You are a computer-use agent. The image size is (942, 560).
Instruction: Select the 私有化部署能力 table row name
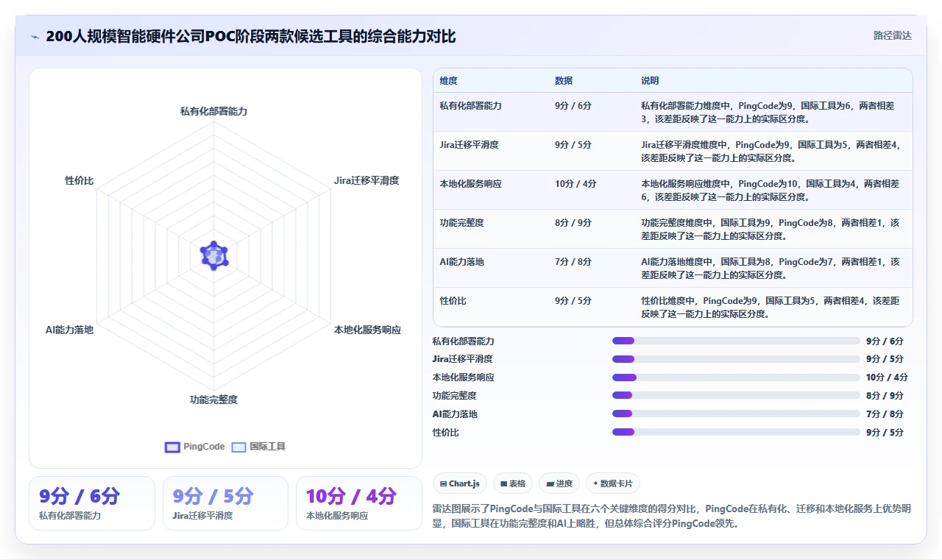[x=470, y=106]
